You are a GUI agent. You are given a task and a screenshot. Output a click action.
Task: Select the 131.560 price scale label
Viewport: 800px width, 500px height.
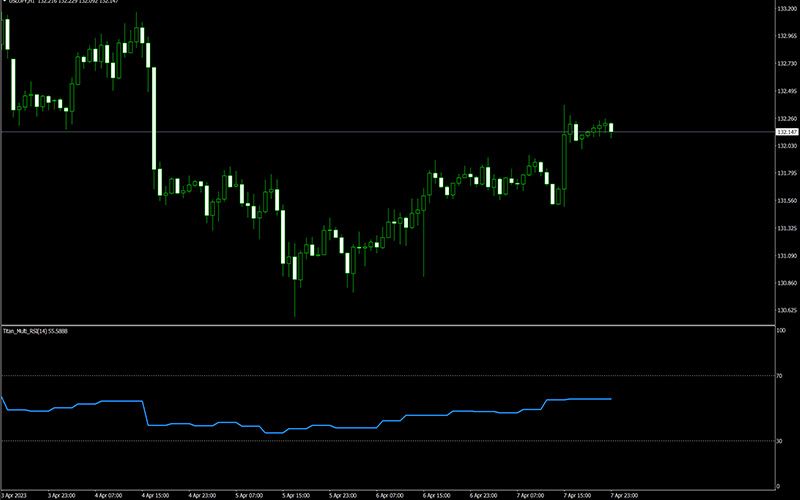pyautogui.click(x=787, y=201)
